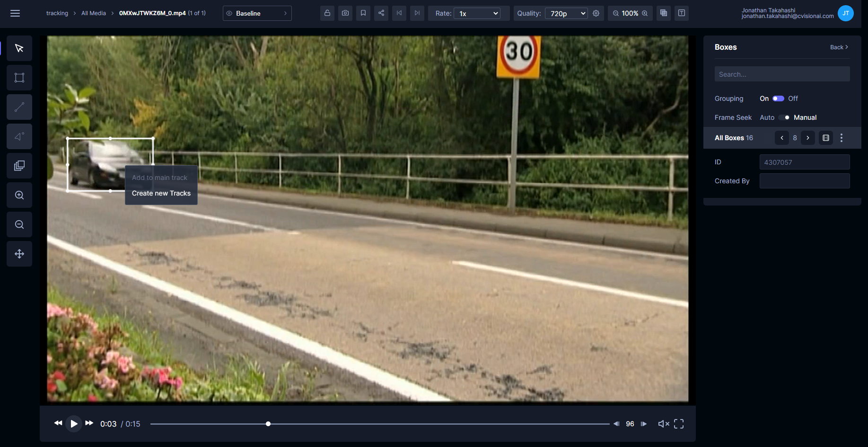Click the ID field showing 4307057

pyautogui.click(x=805, y=162)
